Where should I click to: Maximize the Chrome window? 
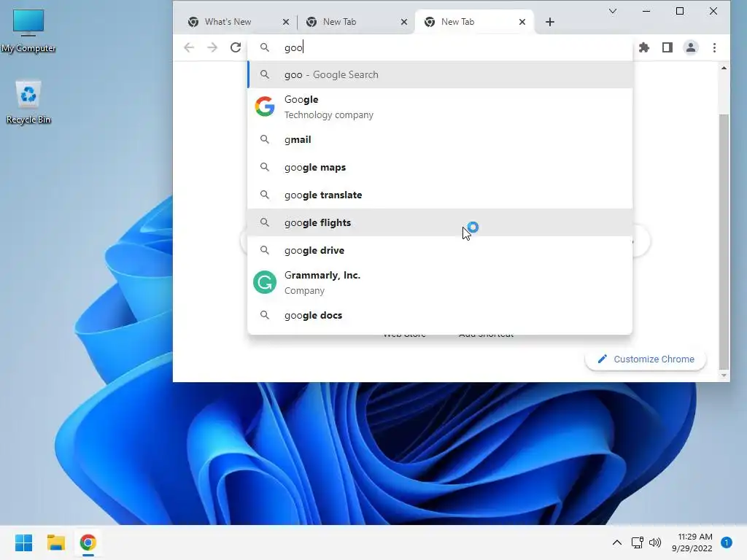[x=680, y=11]
